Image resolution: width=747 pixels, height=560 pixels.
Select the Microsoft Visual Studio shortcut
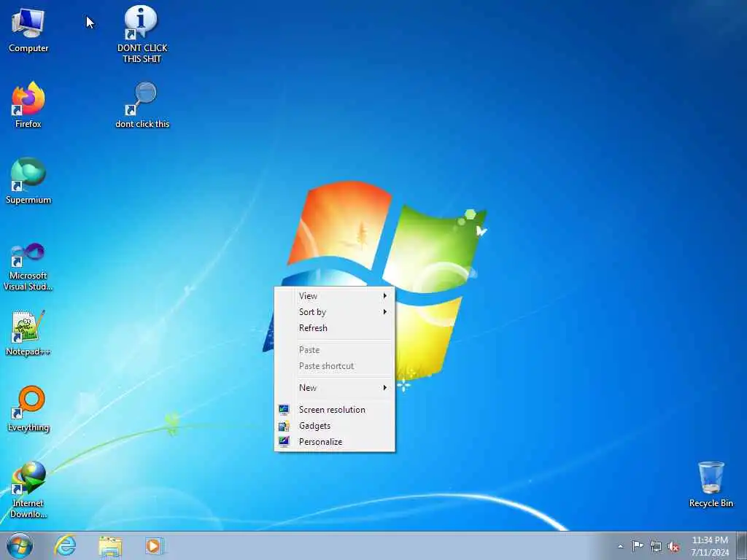[28, 267]
